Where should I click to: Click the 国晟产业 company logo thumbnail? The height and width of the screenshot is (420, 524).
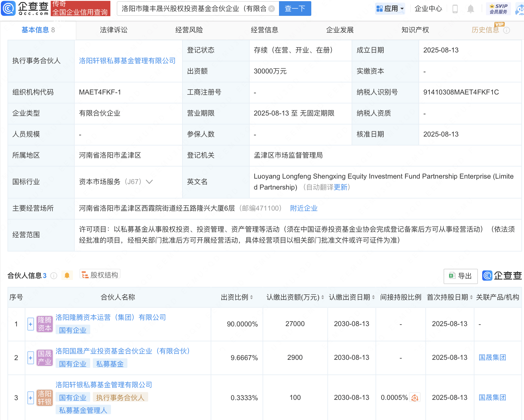[x=45, y=358]
